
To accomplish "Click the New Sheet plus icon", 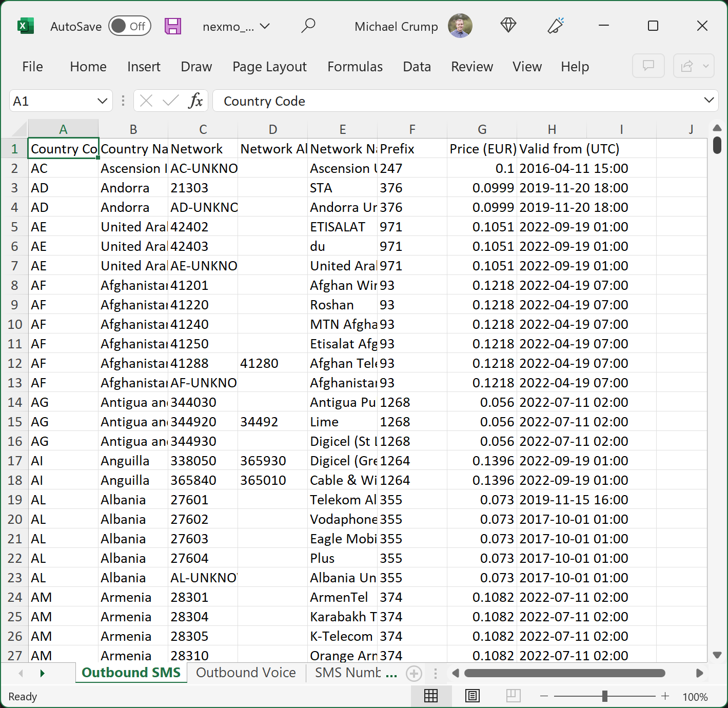I will (414, 673).
